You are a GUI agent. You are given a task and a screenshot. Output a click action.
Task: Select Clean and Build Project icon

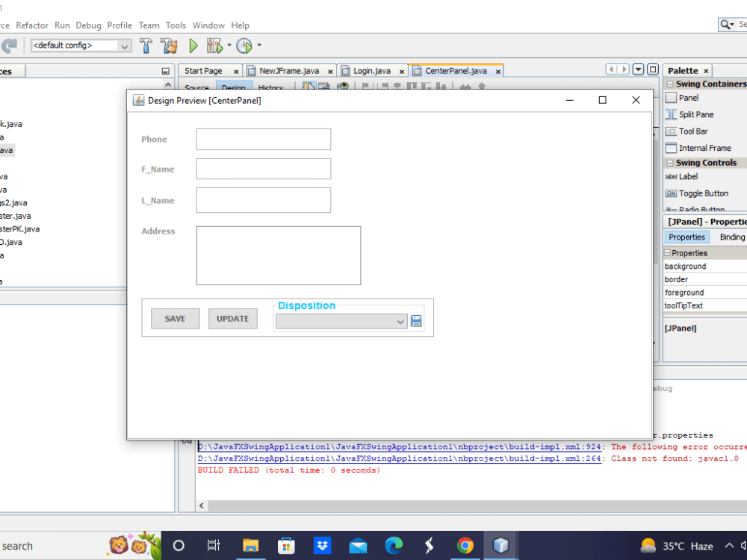point(169,45)
